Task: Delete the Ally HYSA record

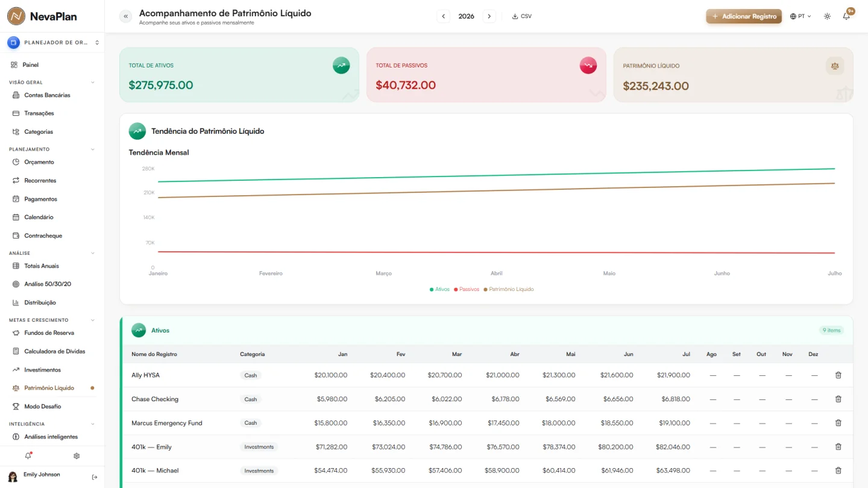Action: point(838,375)
